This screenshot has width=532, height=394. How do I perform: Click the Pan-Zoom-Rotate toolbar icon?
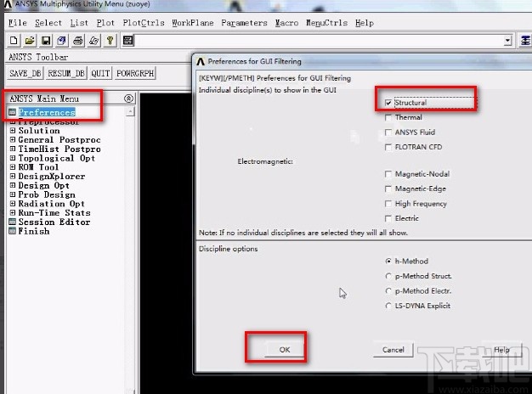tap(62, 41)
